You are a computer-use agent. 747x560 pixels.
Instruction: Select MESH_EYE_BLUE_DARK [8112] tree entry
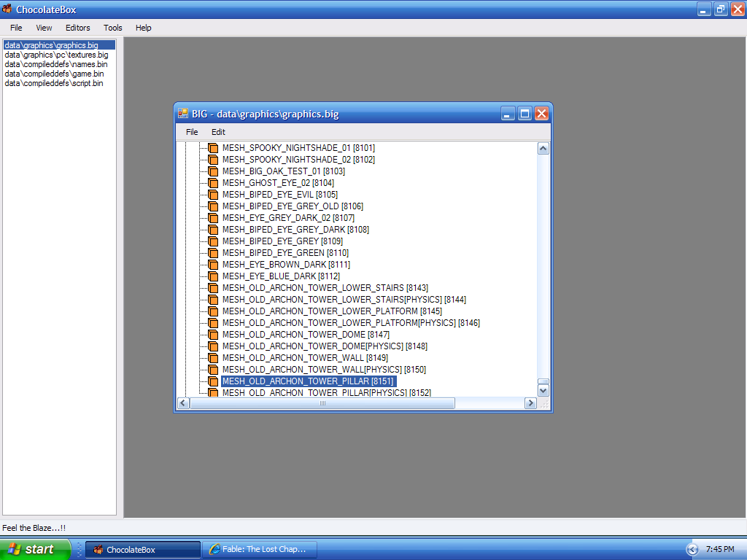click(281, 276)
